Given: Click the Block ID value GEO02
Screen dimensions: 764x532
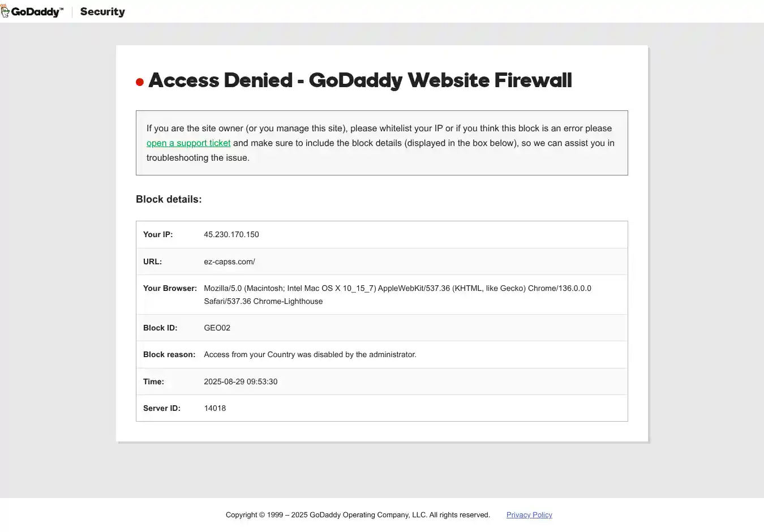Looking at the screenshot, I should (217, 328).
